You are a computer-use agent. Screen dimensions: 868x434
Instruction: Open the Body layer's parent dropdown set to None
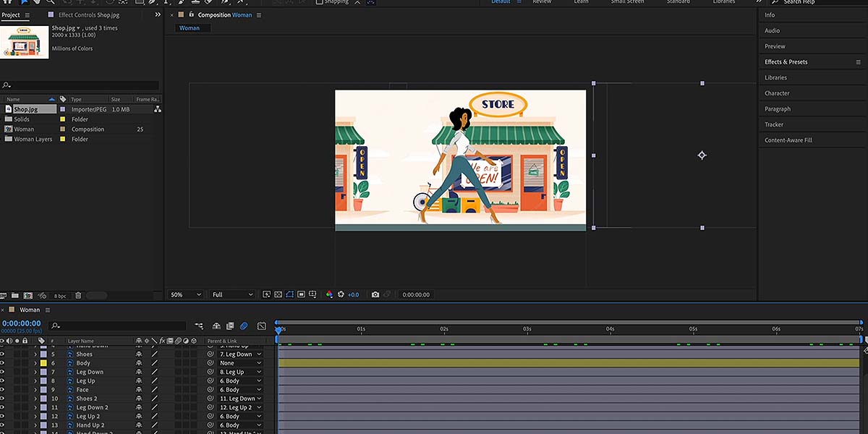pyautogui.click(x=240, y=363)
